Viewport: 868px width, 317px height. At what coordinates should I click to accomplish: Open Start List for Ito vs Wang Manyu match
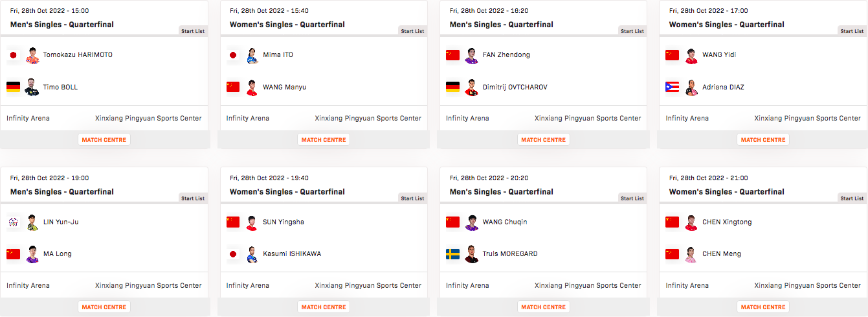(x=412, y=31)
